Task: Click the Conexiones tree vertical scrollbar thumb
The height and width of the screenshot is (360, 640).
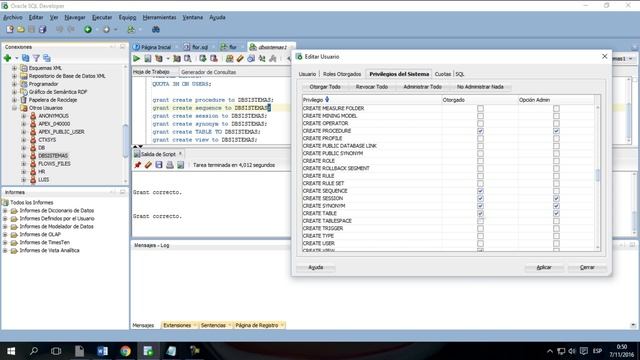Action: pyautogui.click(x=125, y=140)
